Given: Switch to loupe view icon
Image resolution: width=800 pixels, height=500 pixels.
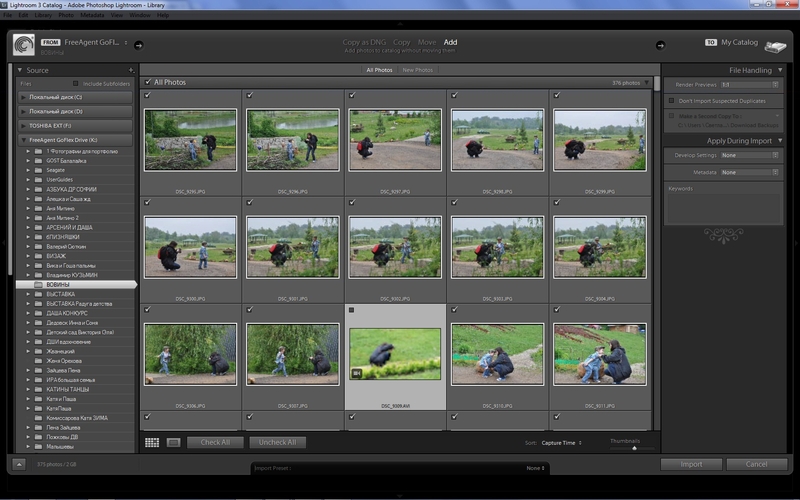Looking at the screenshot, I should pos(173,442).
